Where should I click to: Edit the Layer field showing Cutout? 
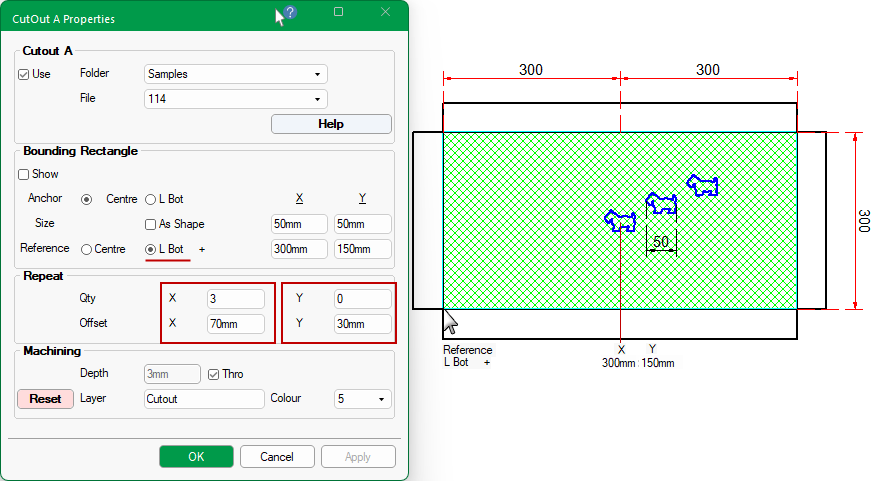pyautogui.click(x=204, y=399)
